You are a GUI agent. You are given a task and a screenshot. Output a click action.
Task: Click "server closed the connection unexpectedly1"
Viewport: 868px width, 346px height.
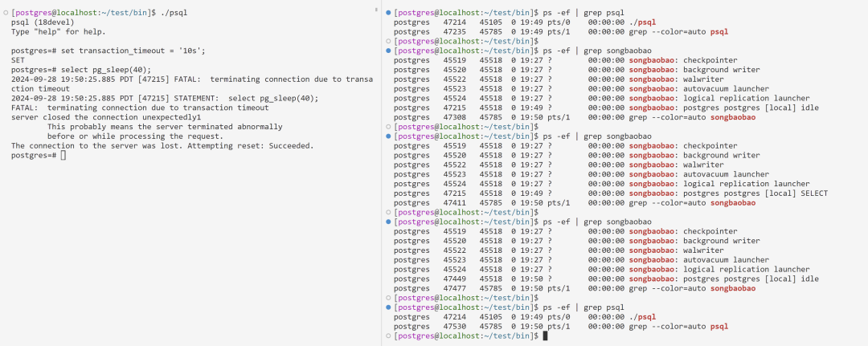pyautogui.click(x=106, y=117)
